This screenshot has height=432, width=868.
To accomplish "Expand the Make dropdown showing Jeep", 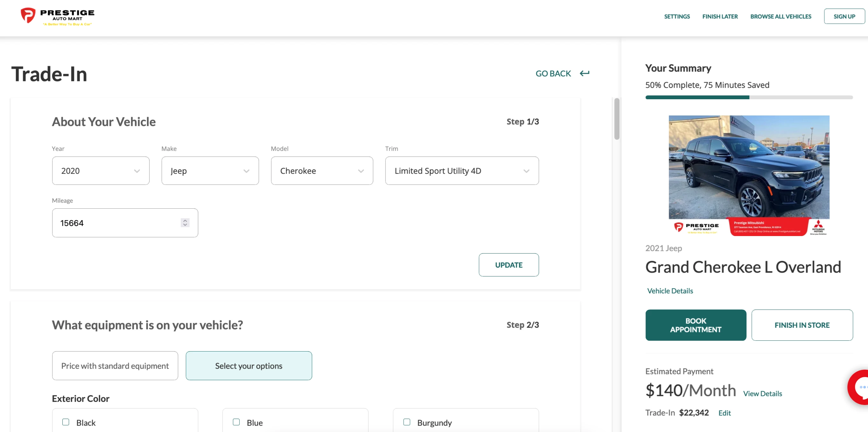I will [x=210, y=171].
